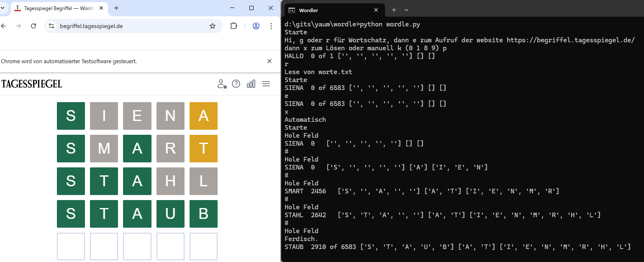The width and height of the screenshot is (644, 262).
Task: Open the hamburger menu on Tagesspiegel
Action: pos(266,84)
